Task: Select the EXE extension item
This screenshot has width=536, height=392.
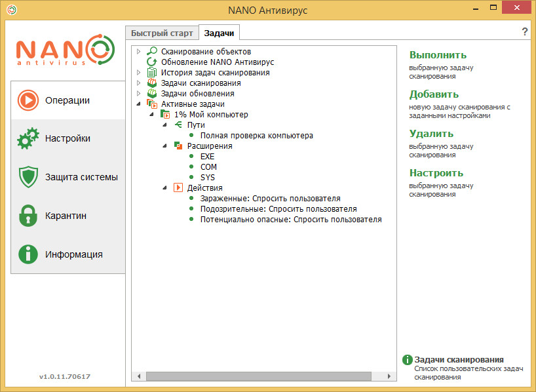Action: [x=208, y=156]
